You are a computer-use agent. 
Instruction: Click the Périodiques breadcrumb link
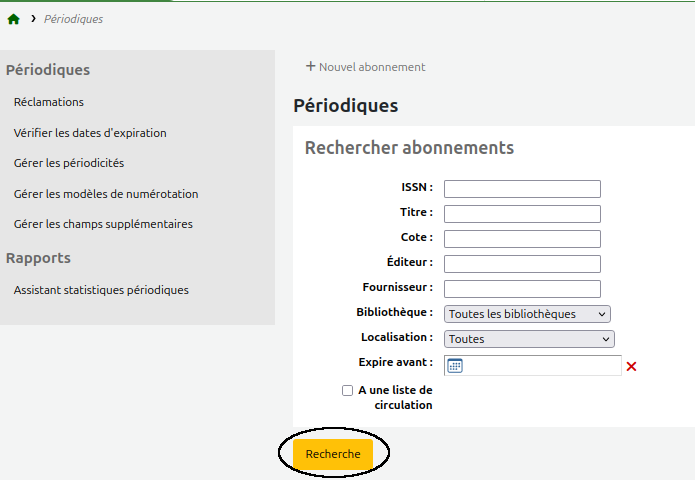73,19
